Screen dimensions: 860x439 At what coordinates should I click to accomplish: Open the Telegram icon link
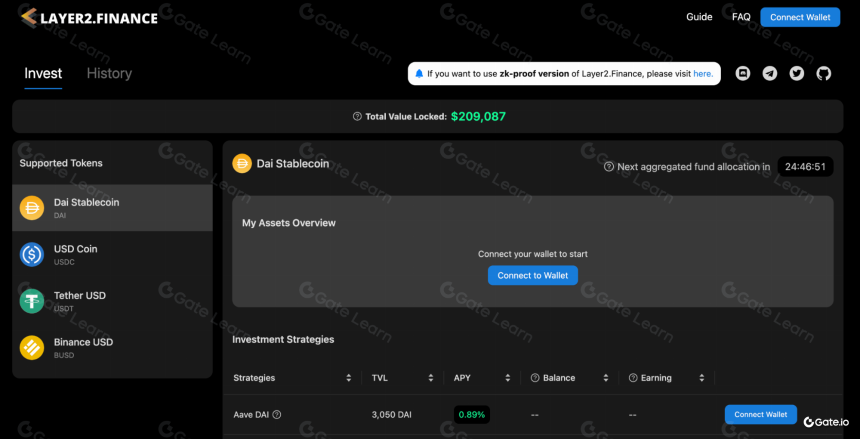pyautogui.click(x=770, y=74)
